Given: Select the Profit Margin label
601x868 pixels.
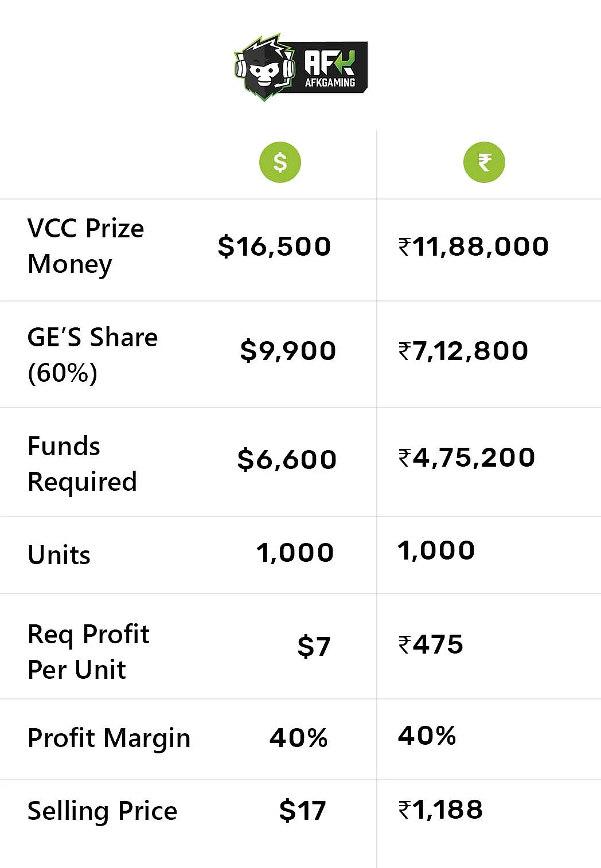Looking at the screenshot, I should point(109,738).
